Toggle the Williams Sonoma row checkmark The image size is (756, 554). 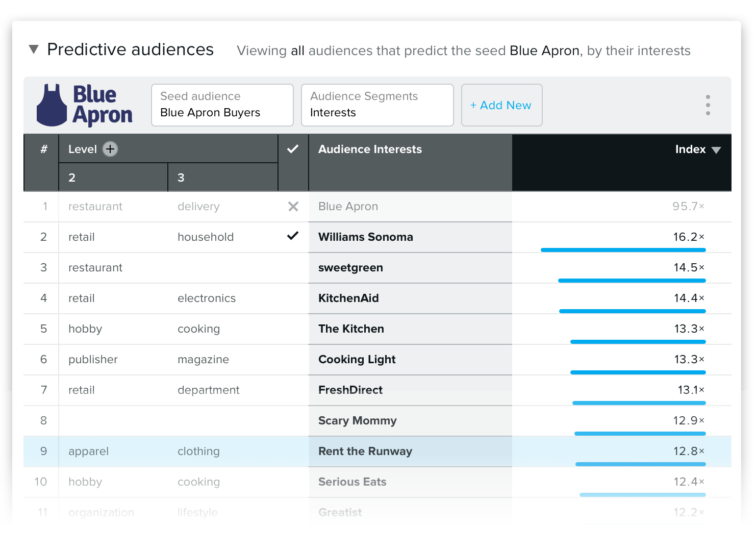293,236
